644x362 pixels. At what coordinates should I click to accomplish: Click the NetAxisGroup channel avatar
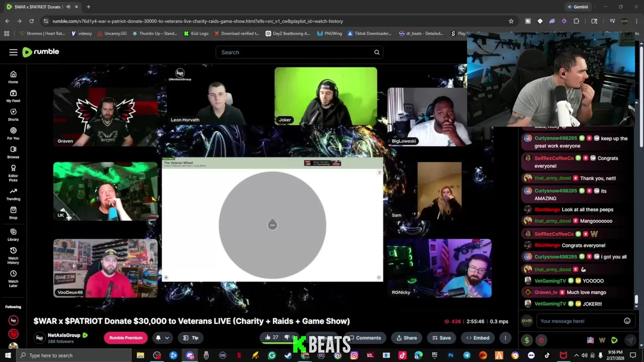coord(39,338)
